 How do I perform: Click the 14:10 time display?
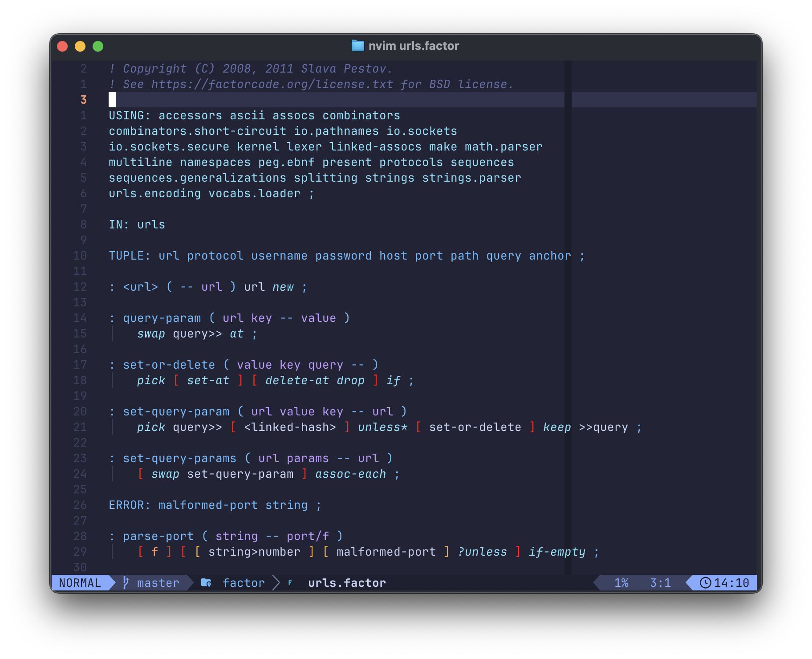click(731, 582)
